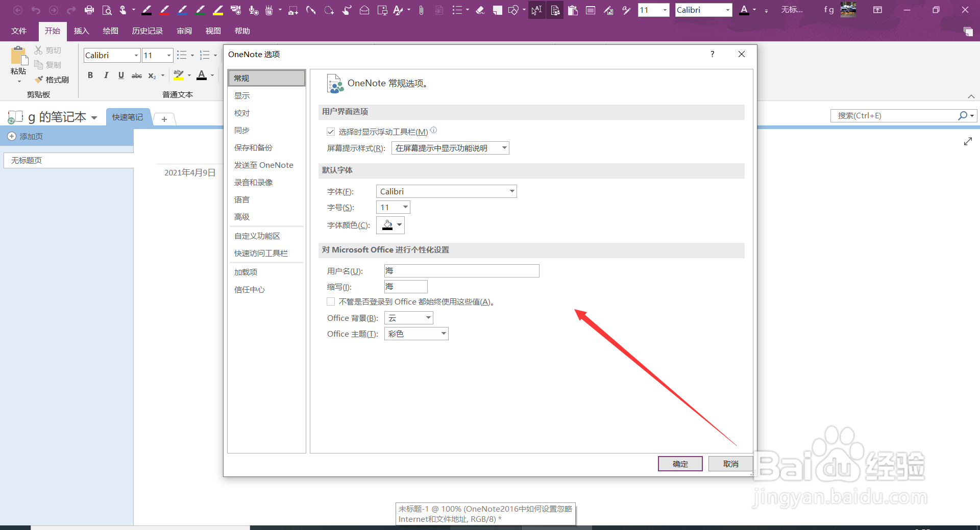Screen dimensions: 980x530
Task: Open the default font 字体 Calibri dropdown
Action: point(447,191)
